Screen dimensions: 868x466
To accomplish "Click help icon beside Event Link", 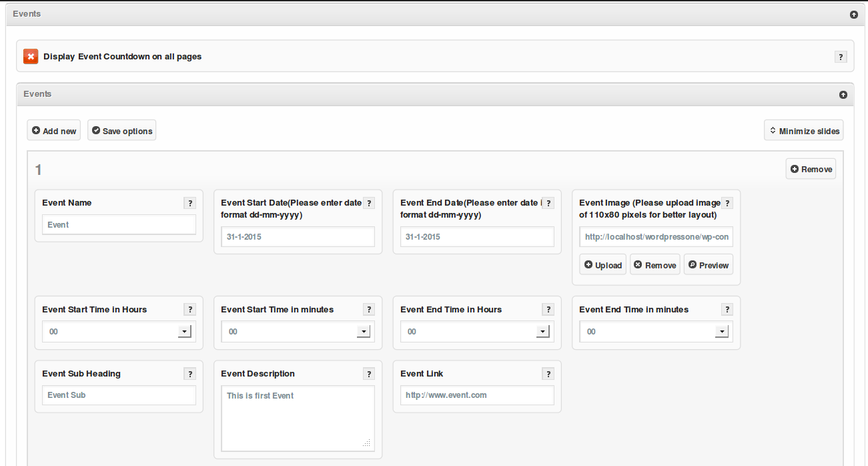I will coord(548,374).
